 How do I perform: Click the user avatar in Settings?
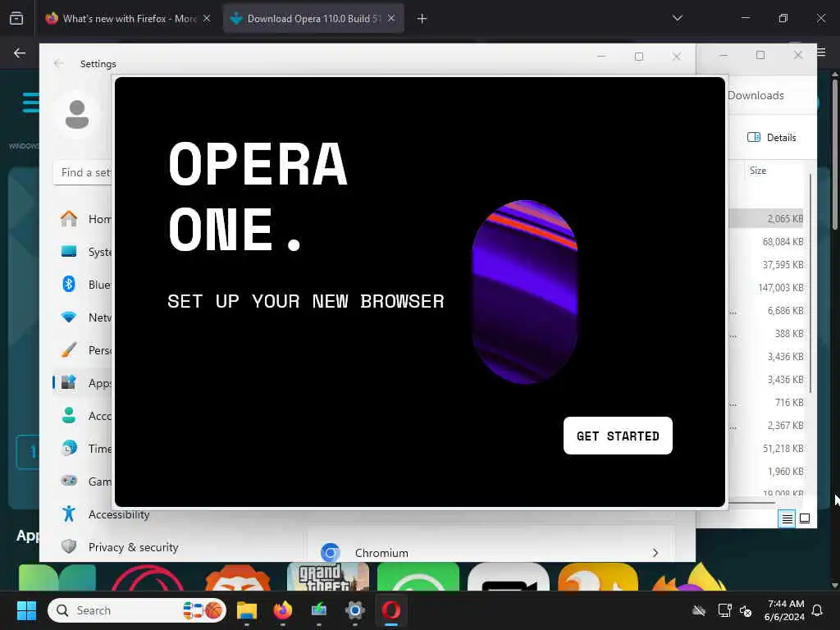77,114
